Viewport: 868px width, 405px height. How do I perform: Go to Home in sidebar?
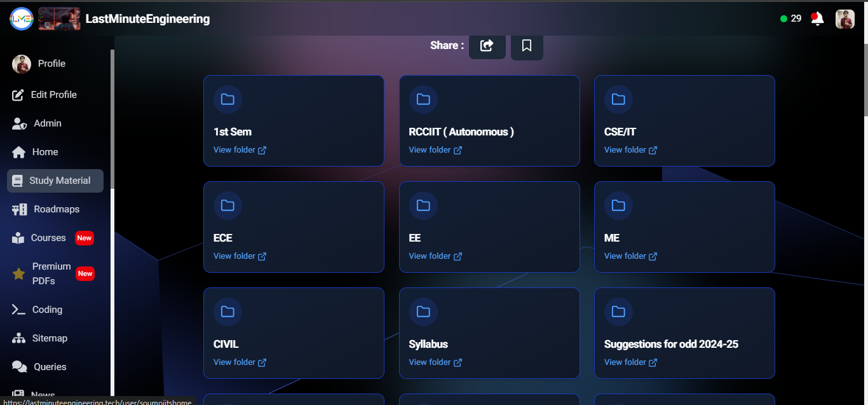click(x=44, y=152)
